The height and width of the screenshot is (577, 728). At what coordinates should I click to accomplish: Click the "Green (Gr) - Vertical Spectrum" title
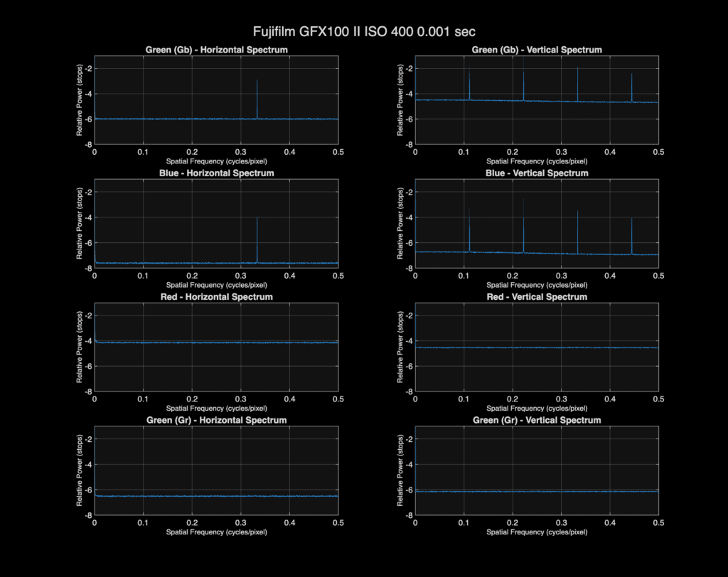coord(537,420)
